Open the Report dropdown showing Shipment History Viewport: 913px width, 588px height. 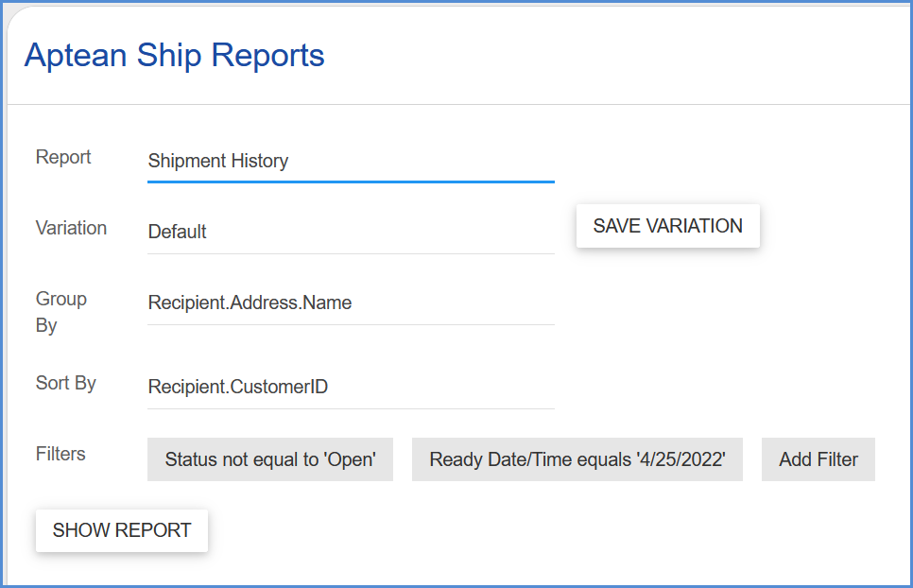(x=351, y=162)
